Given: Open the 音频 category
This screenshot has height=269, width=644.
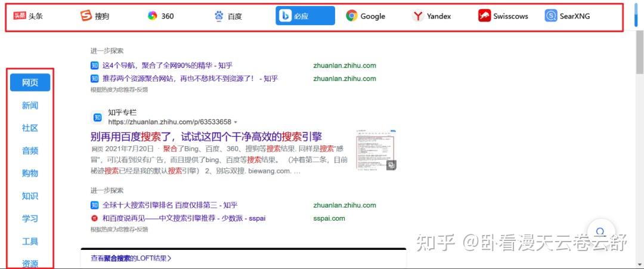Looking at the screenshot, I should (x=30, y=151).
